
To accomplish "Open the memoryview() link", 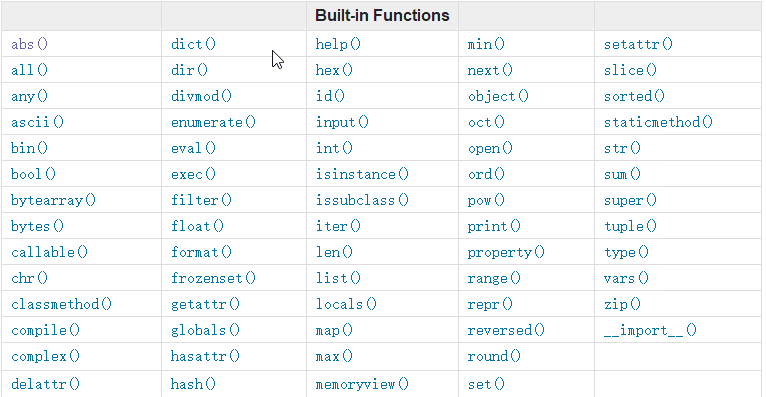I will (362, 384).
